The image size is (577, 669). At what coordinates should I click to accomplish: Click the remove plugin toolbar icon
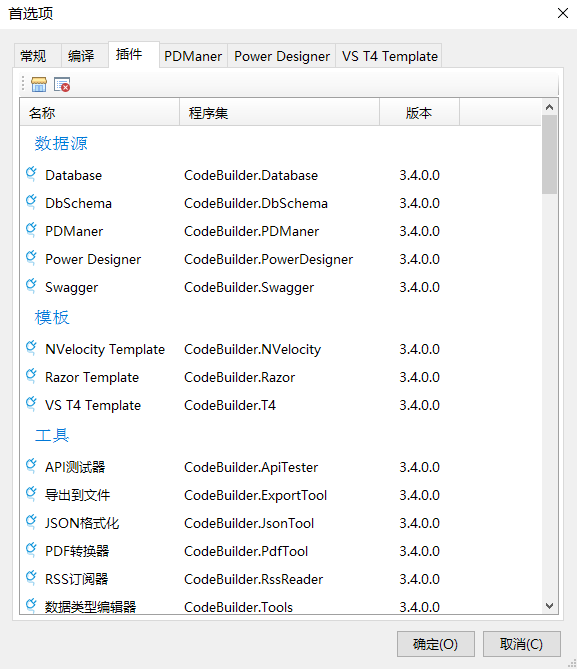[x=62, y=84]
